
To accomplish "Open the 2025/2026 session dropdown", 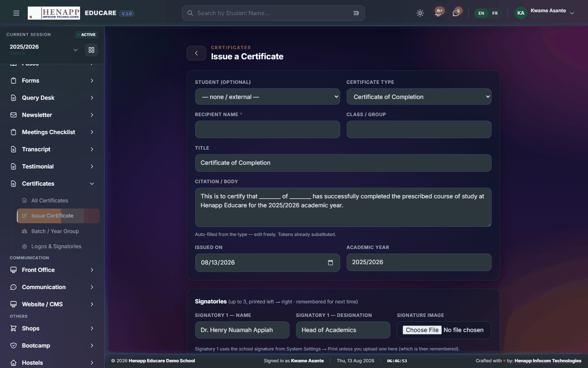I will pos(44,49).
